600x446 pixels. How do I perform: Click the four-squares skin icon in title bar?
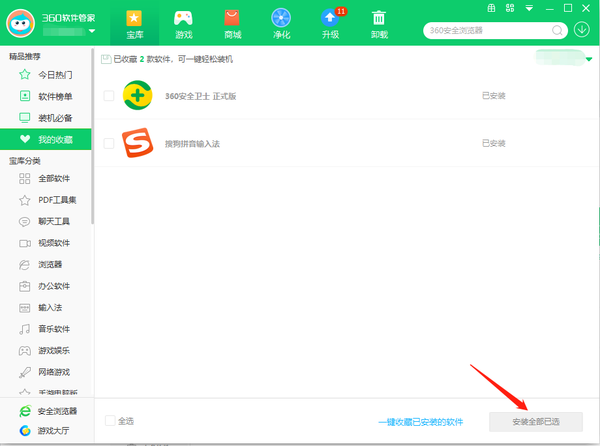click(510, 8)
